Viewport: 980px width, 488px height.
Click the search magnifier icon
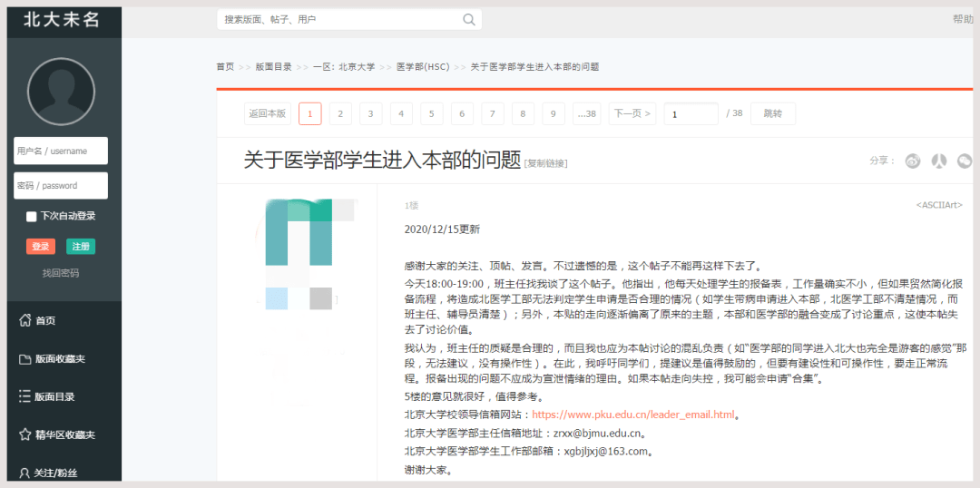tap(469, 19)
